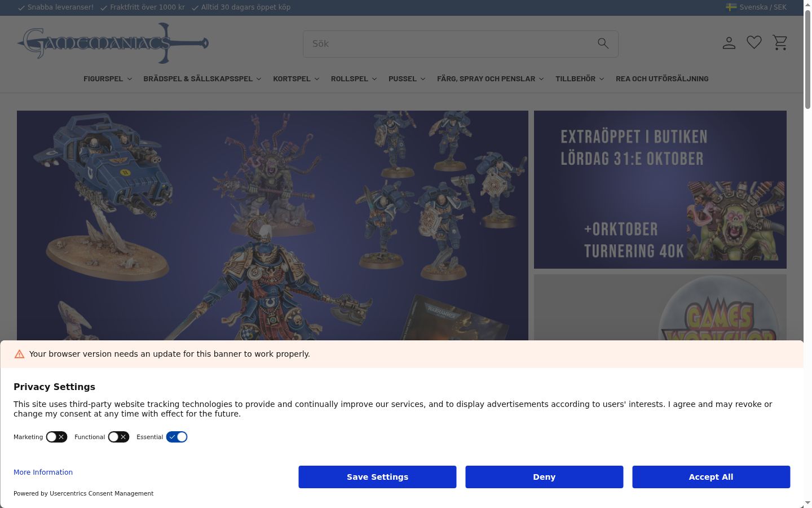Click the Gamemaniacs sword logo

coord(113,43)
